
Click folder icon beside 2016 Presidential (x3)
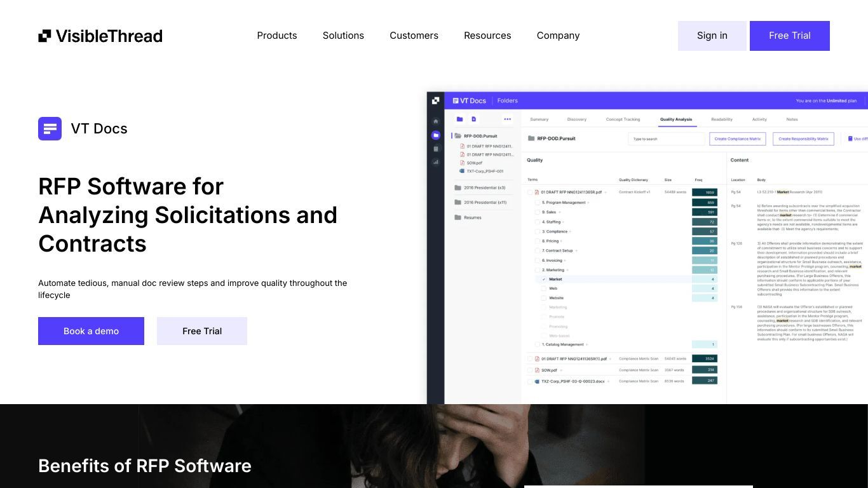pyautogui.click(x=458, y=187)
